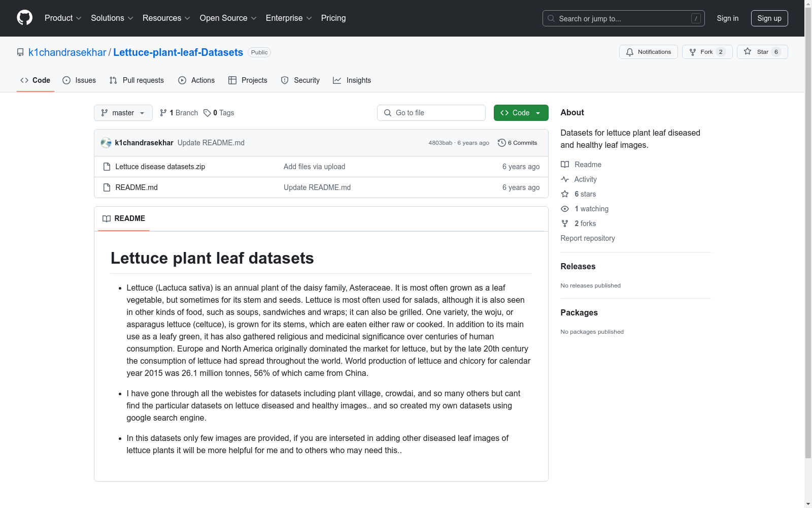Open the Add files via upload commit
This screenshot has height=508, width=812.
coord(314,167)
